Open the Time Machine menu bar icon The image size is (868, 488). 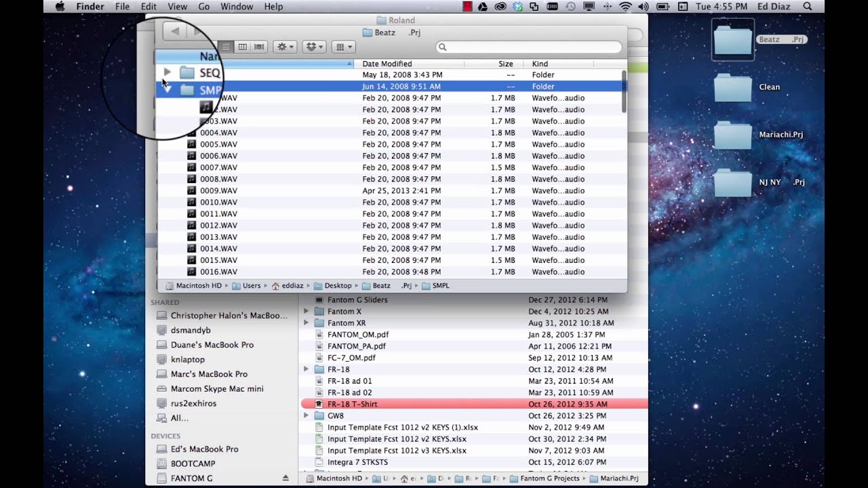pos(570,7)
